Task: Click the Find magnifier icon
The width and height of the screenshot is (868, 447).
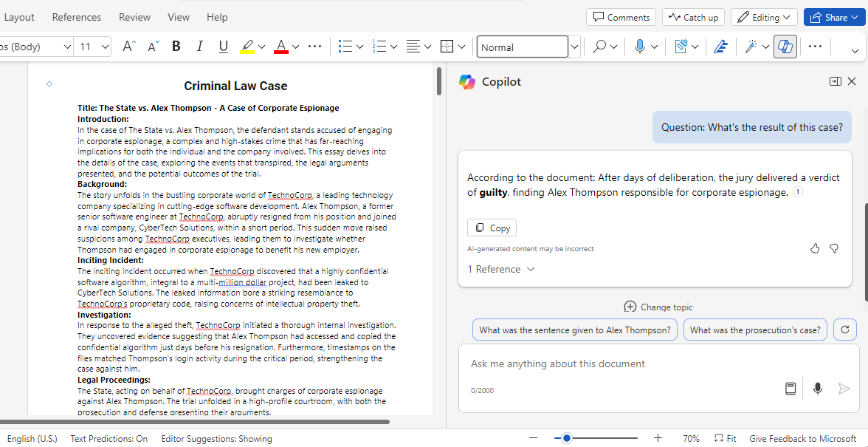Action: pyautogui.click(x=599, y=47)
